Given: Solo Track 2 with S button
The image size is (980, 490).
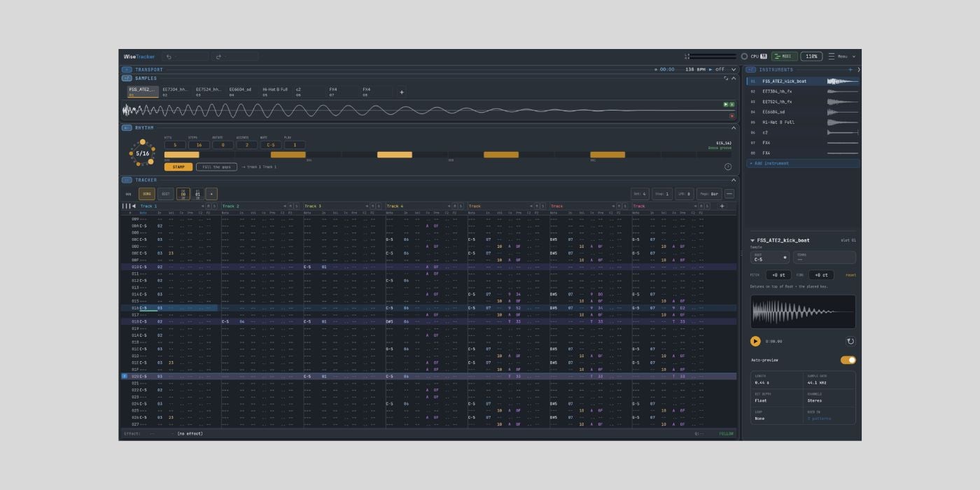Looking at the screenshot, I should coord(296,206).
